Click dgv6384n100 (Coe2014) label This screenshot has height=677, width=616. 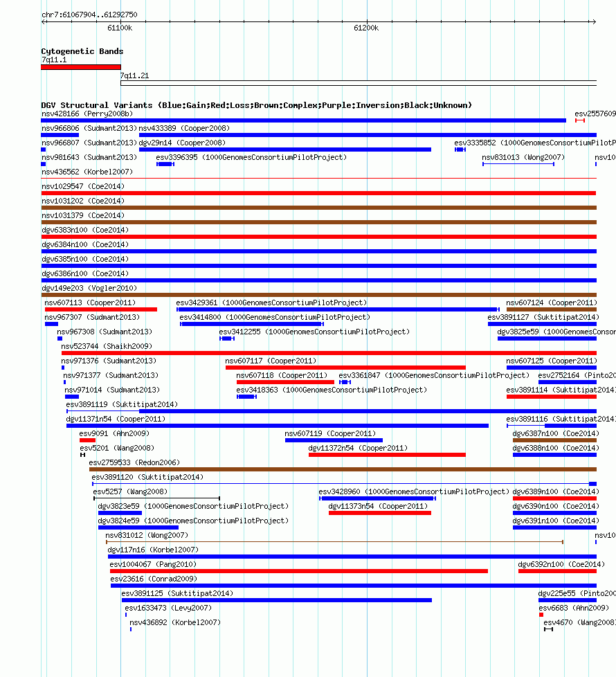point(85,245)
